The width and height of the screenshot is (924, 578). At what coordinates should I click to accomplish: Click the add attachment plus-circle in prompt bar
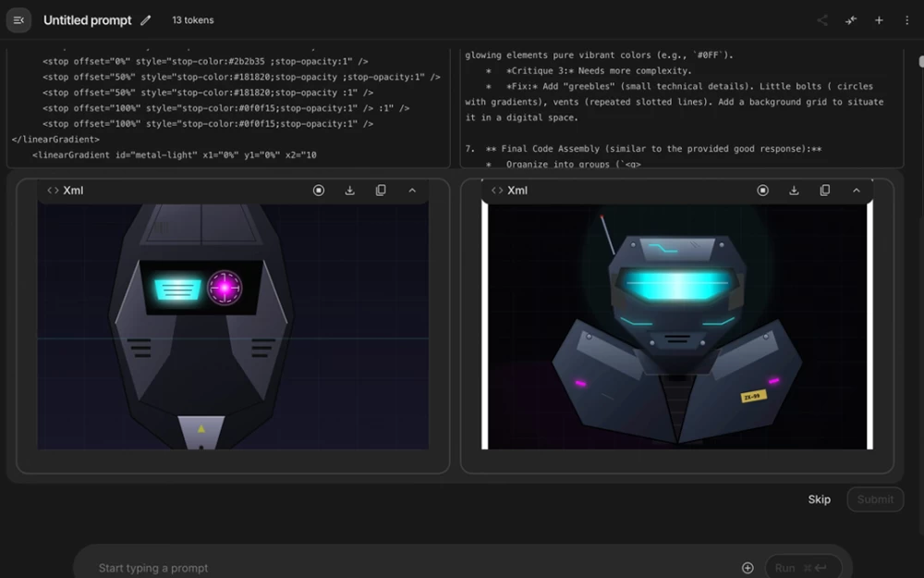coord(748,568)
